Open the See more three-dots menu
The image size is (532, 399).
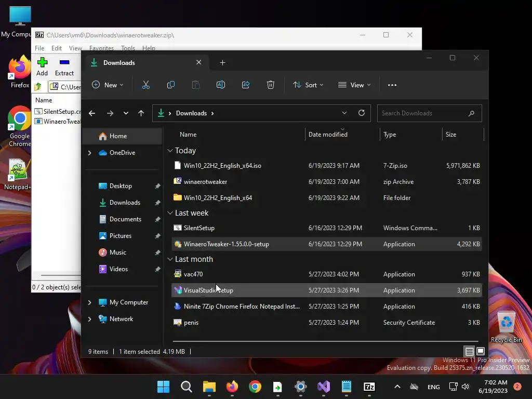pyautogui.click(x=392, y=85)
